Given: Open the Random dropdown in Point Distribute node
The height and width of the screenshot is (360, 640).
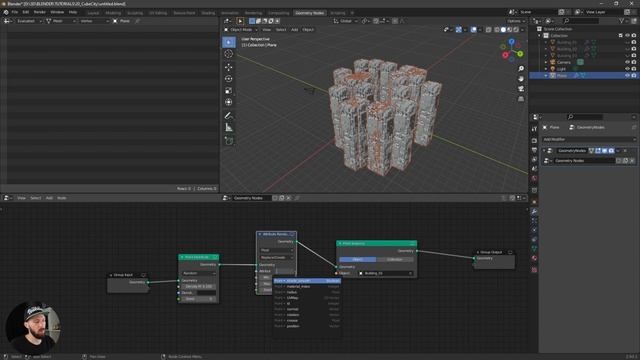Looking at the screenshot, I should 199,273.
